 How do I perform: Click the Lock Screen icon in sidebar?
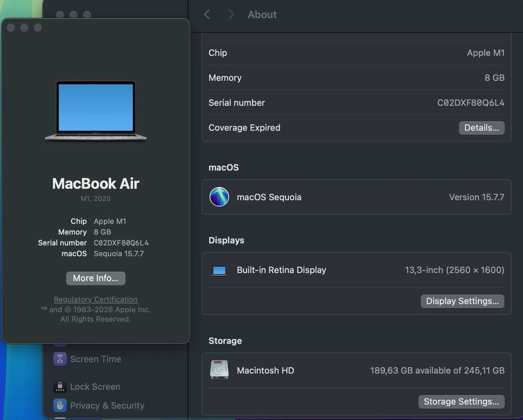[x=60, y=387]
